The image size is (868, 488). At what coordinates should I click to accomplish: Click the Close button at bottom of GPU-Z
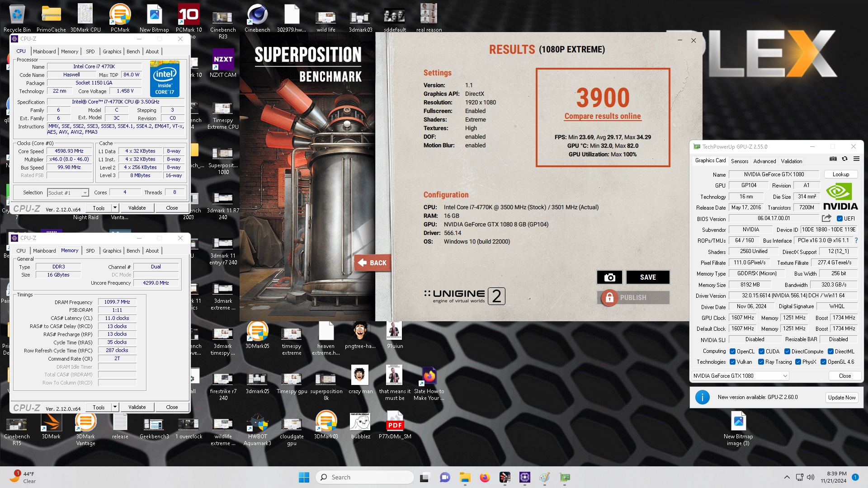pos(844,376)
